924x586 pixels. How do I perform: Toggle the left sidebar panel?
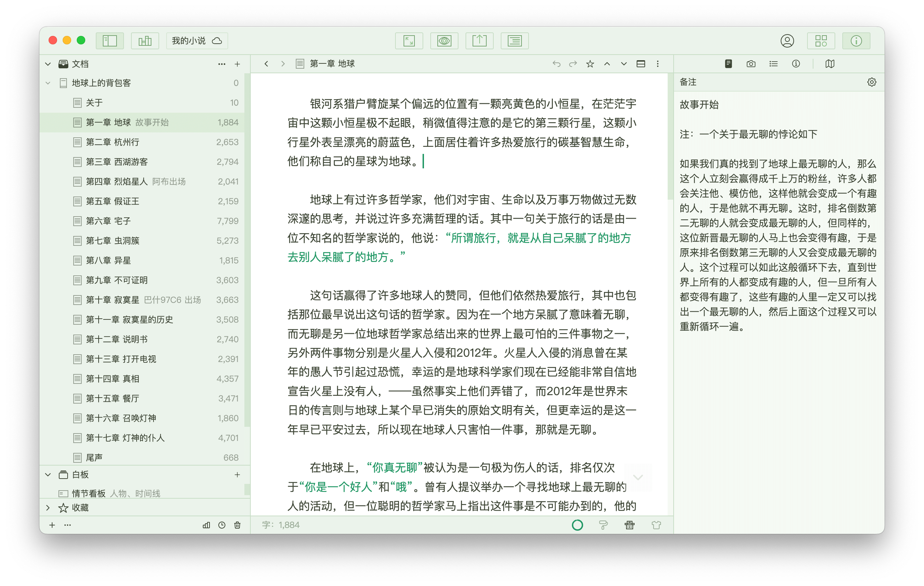click(110, 41)
